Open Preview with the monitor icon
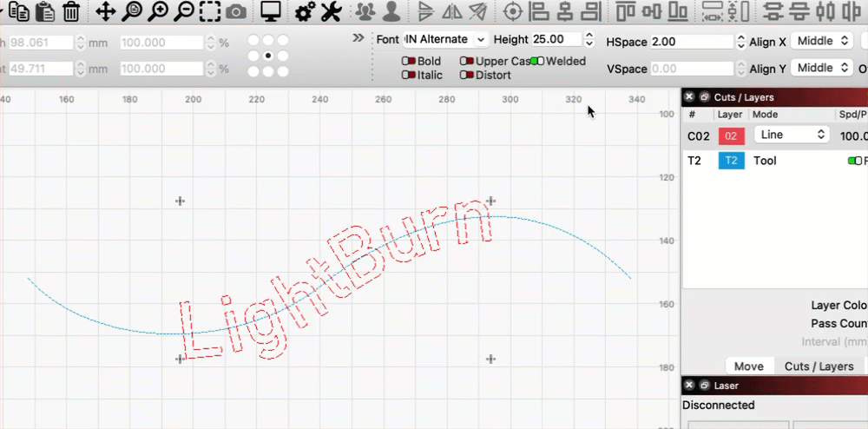Image resolution: width=868 pixels, height=429 pixels. 271,12
